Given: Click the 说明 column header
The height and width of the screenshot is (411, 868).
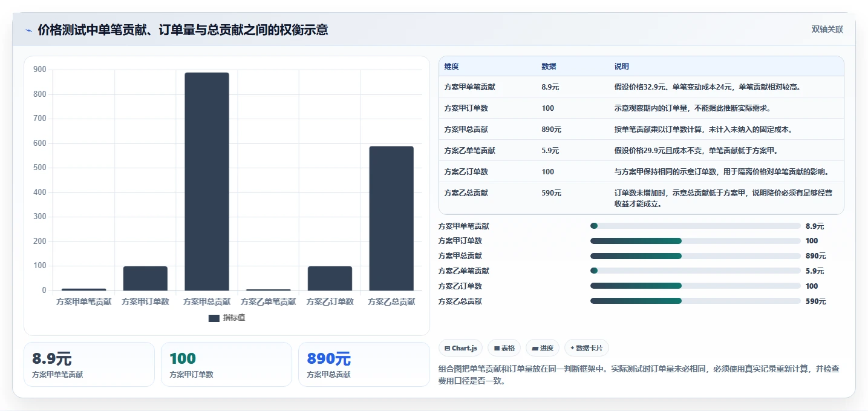Looking at the screenshot, I should coord(621,67).
